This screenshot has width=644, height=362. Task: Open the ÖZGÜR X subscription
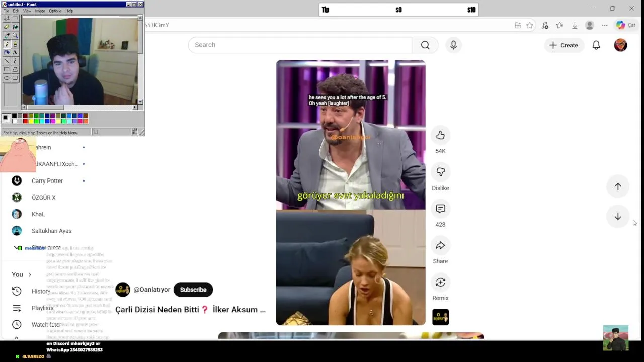[43, 198]
